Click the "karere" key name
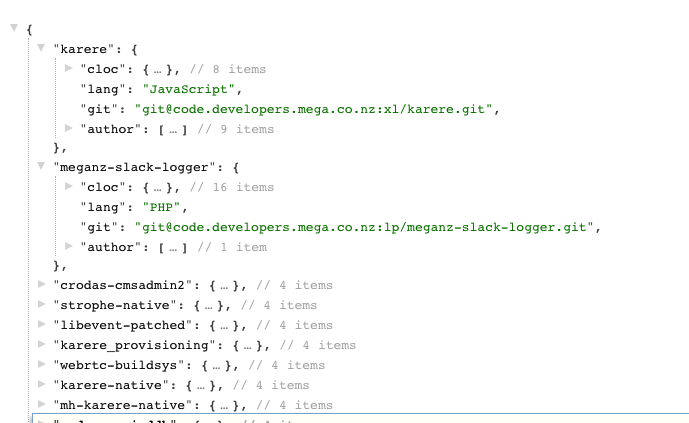Image resolution: width=689 pixels, height=423 pixels. tap(83, 49)
